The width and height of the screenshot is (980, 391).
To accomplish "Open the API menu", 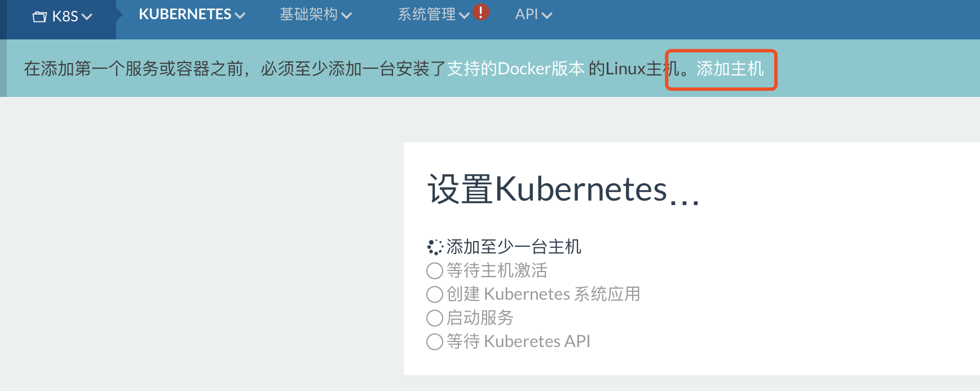I will pos(533,15).
